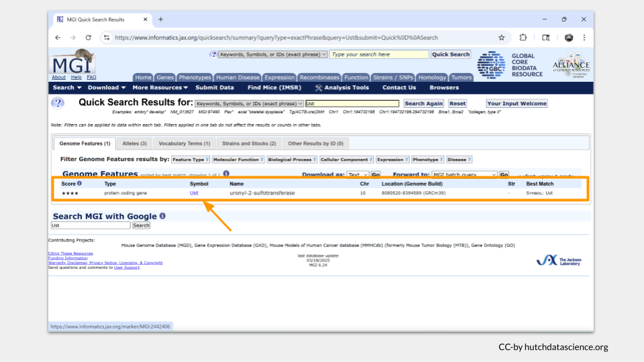
Task: Open the Tumors menu tab
Action: (462, 77)
